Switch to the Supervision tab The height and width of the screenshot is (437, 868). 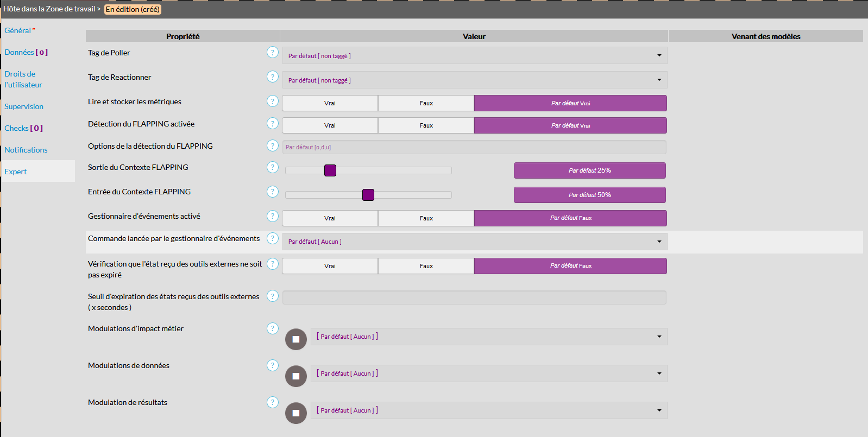(x=24, y=106)
